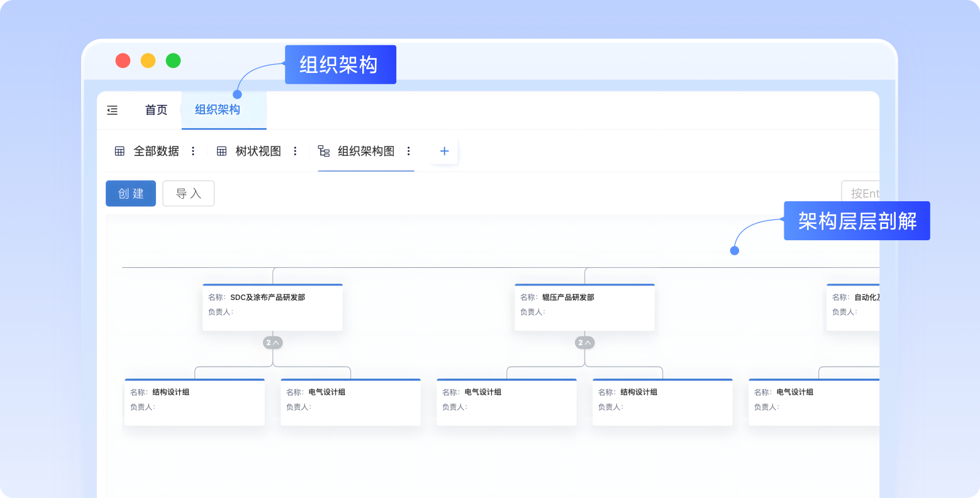Open the three-dot menu for 组织架构图
Image resolution: width=980 pixels, height=498 pixels.
click(409, 151)
